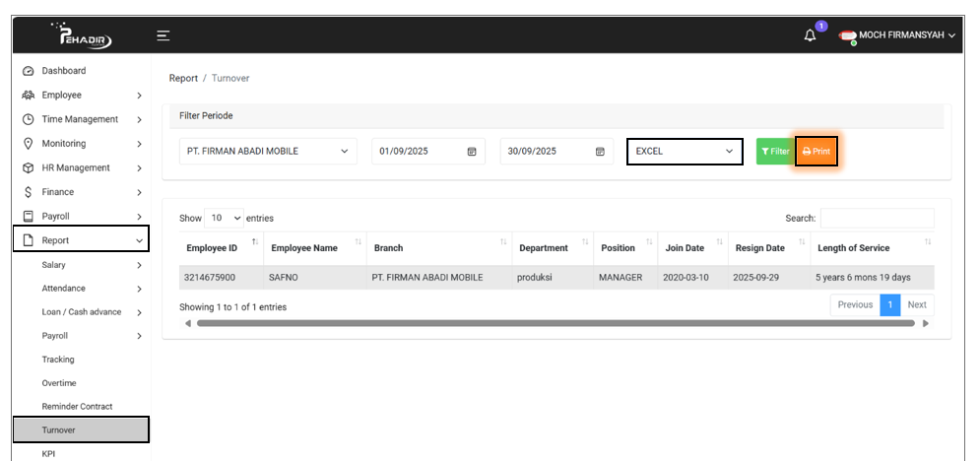Click the user avatar beside MOCH FIRMANSYAH
Image resolution: width=980 pixels, height=461 pixels.
847,36
